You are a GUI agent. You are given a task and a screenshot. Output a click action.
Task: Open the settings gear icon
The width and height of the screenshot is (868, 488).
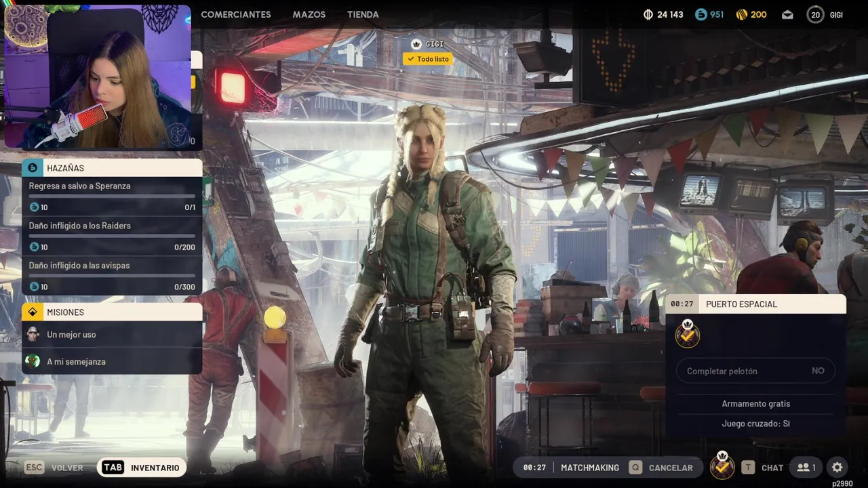click(x=837, y=468)
